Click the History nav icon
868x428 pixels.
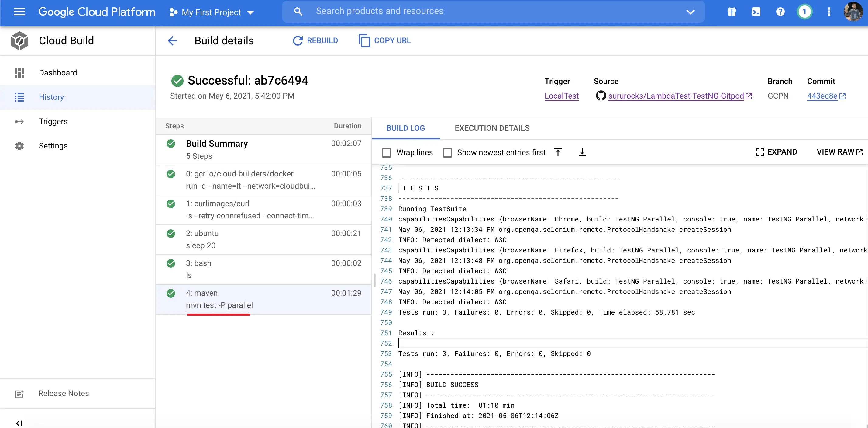coord(19,98)
